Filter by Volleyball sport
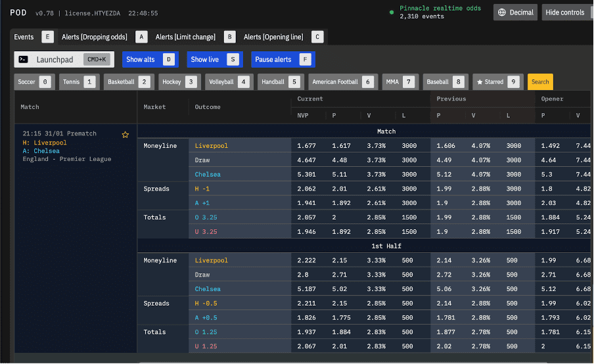Screen dimensions: 594x364 tap(229, 82)
